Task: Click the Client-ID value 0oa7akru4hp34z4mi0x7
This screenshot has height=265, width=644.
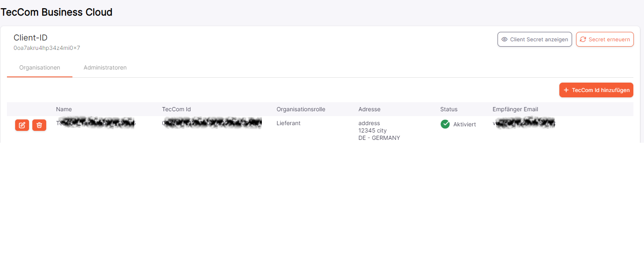Action: point(47,48)
